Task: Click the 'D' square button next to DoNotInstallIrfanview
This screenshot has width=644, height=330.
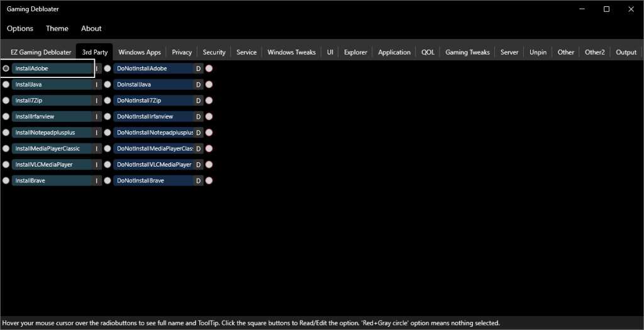Action: tap(198, 116)
